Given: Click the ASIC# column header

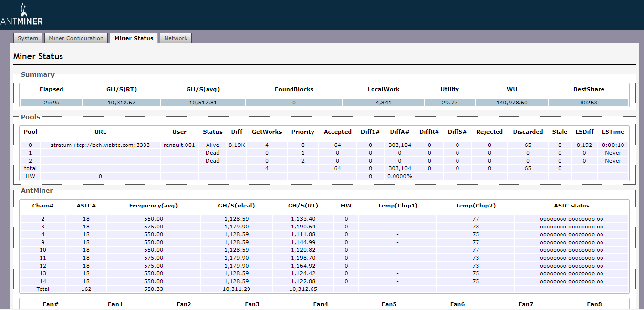Looking at the screenshot, I should pos(86,206).
